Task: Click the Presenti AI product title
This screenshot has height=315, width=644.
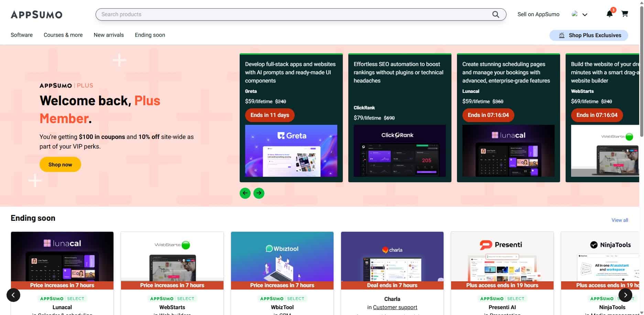Action: [502, 307]
